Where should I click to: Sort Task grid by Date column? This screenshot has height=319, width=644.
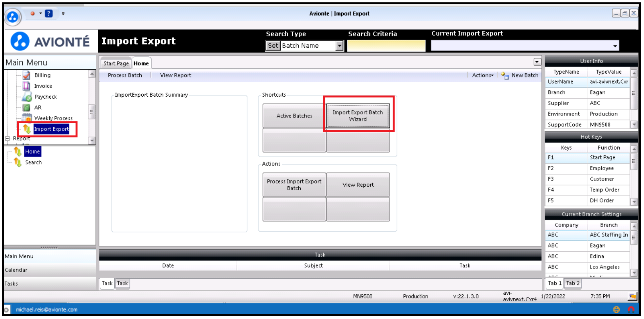pos(168,266)
